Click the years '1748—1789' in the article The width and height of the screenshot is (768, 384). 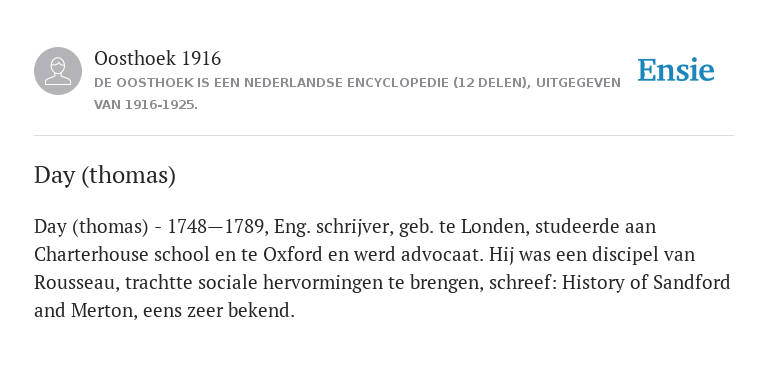[217, 227]
